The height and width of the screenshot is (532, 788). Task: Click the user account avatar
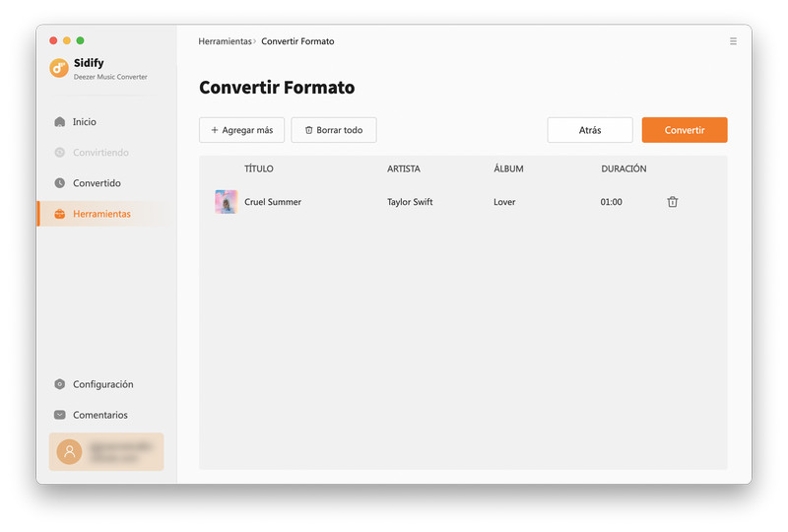click(69, 451)
